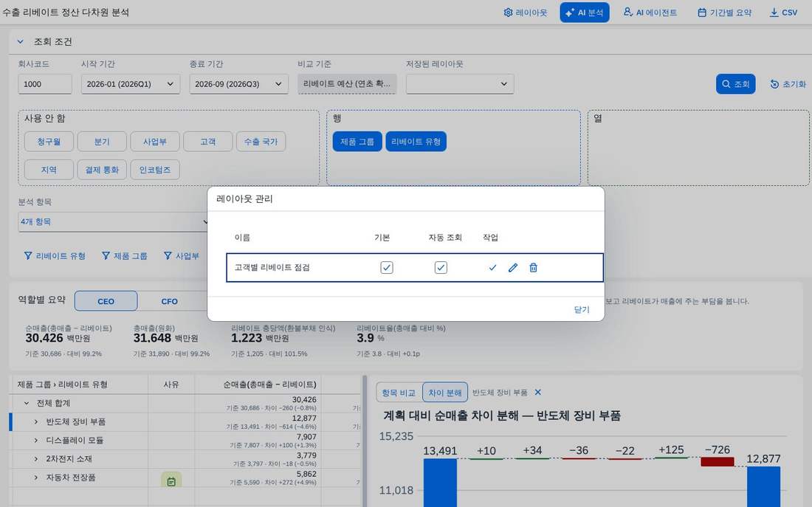Screen dimensions: 812x507
Task: Click the 회사코드 input field
Action: [45, 84]
